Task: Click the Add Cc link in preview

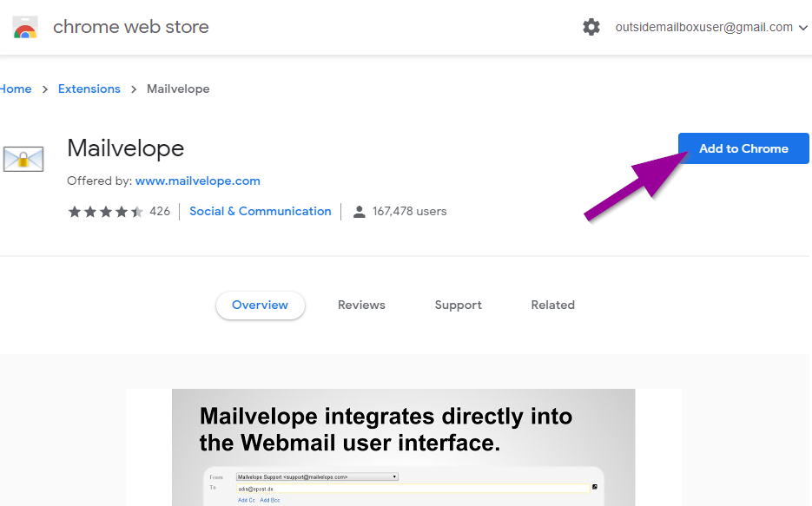Action: [x=246, y=501]
